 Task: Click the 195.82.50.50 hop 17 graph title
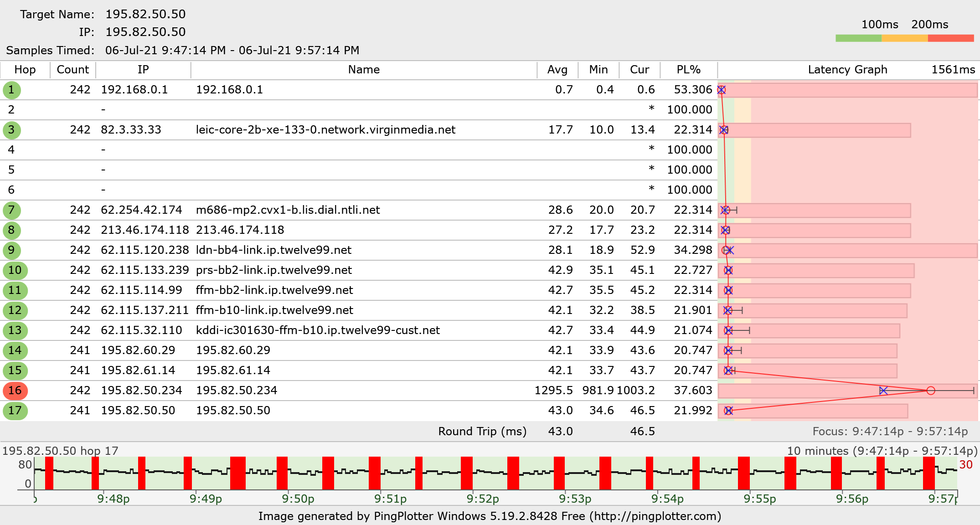(x=60, y=451)
